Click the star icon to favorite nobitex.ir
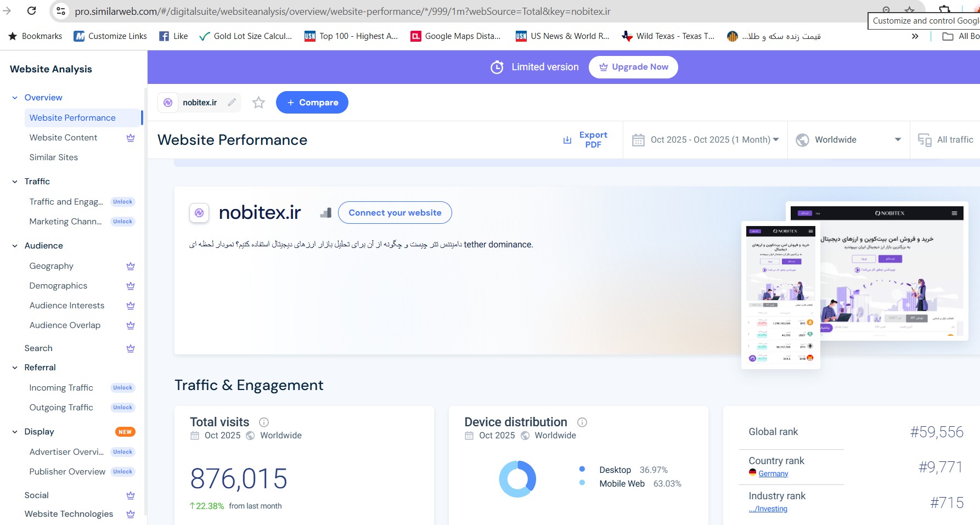This screenshot has width=980, height=525. tap(258, 103)
